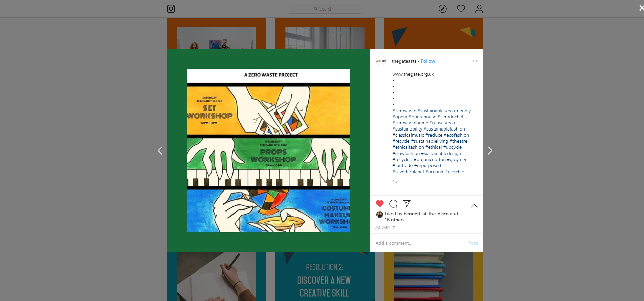644x301 pixels.
Task: Open the Explore compass icon
Action: coord(443,9)
